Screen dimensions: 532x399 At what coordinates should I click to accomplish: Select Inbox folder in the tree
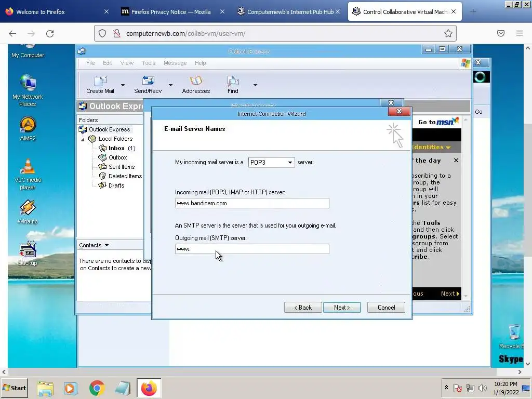tap(117, 148)
